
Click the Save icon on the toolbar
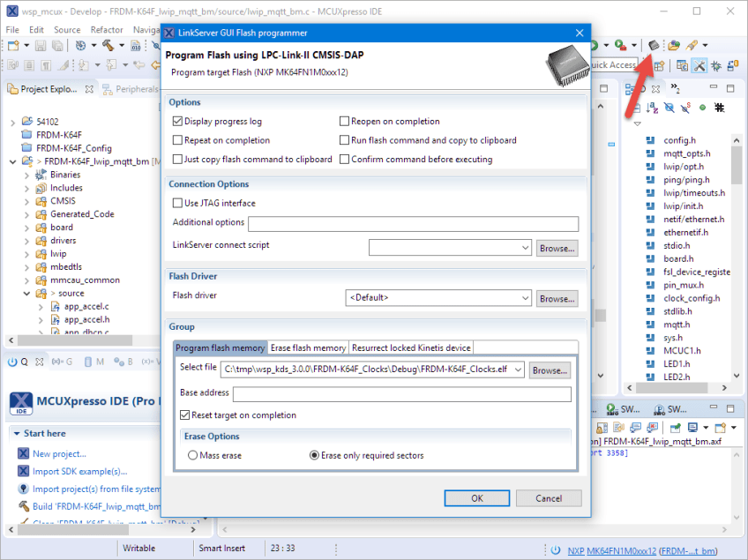41,46
